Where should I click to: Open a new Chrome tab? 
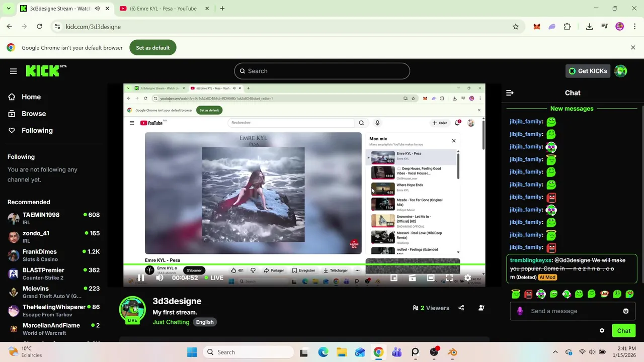222,9
